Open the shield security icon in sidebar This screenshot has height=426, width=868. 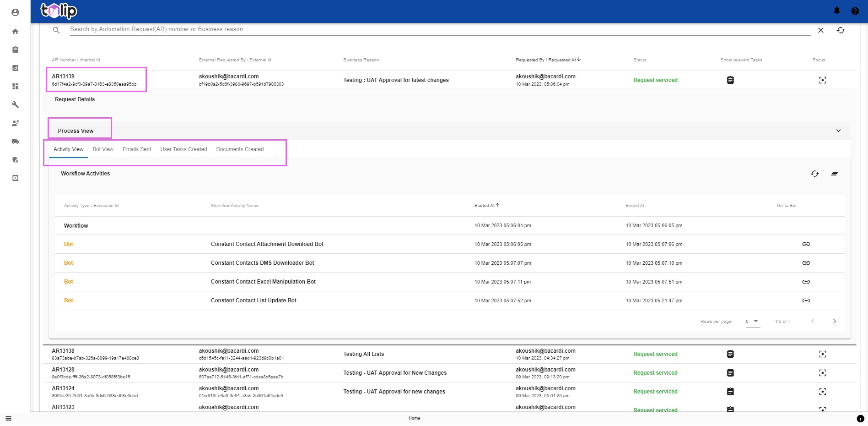15,159
